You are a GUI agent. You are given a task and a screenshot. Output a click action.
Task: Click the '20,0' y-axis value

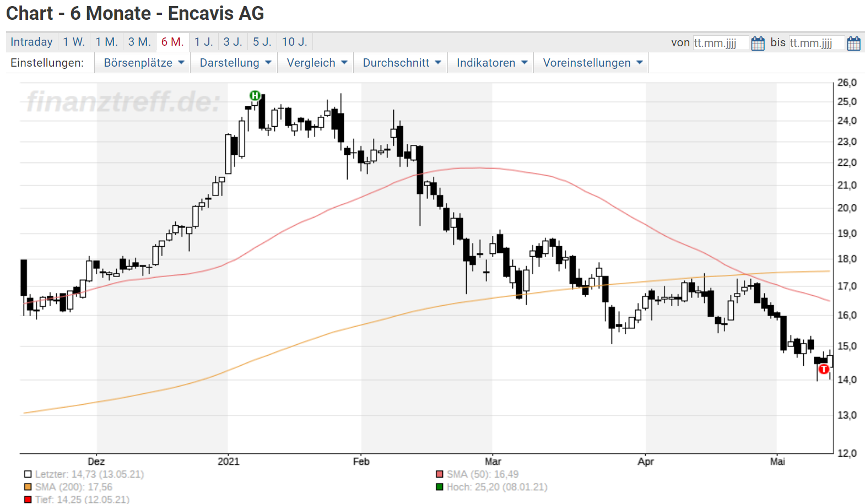coord(847,208)
